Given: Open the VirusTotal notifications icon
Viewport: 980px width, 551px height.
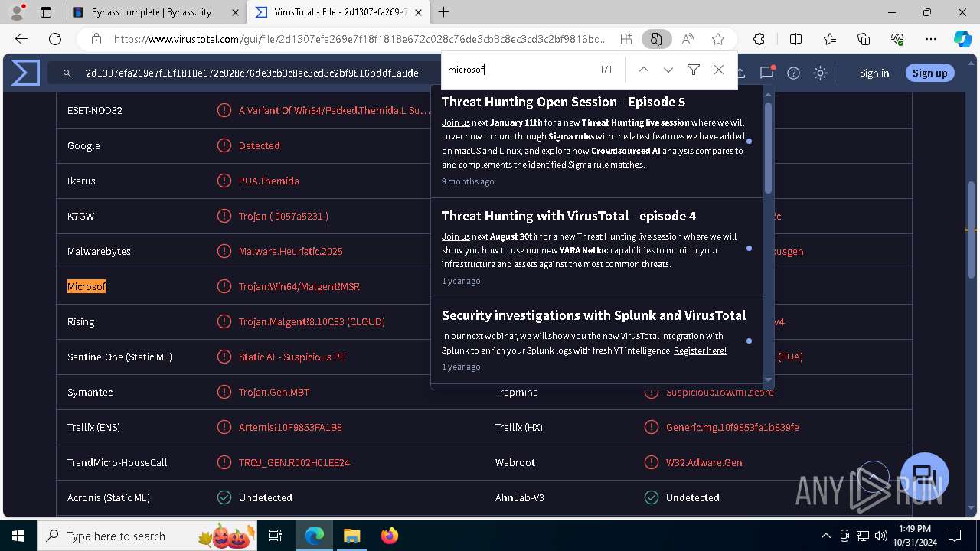Looking at the screenshot, I should tap(766, 73).
